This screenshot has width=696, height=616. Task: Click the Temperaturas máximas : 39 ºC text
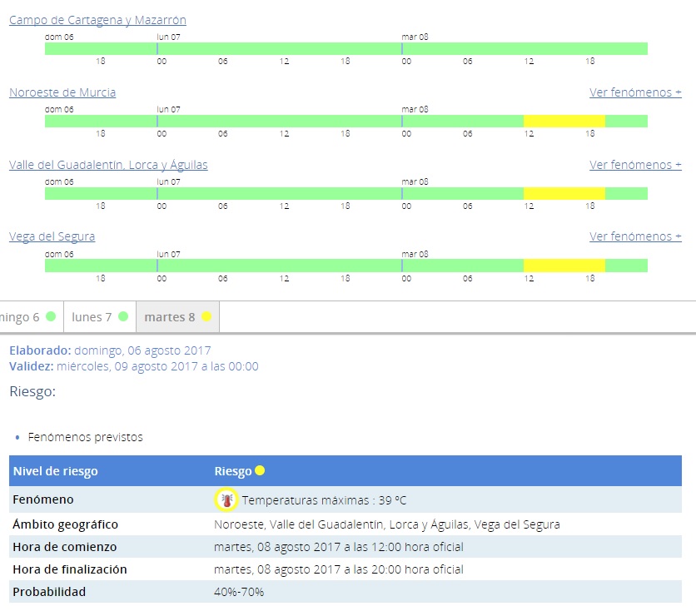pyautogui.click(x=324, y=500)
